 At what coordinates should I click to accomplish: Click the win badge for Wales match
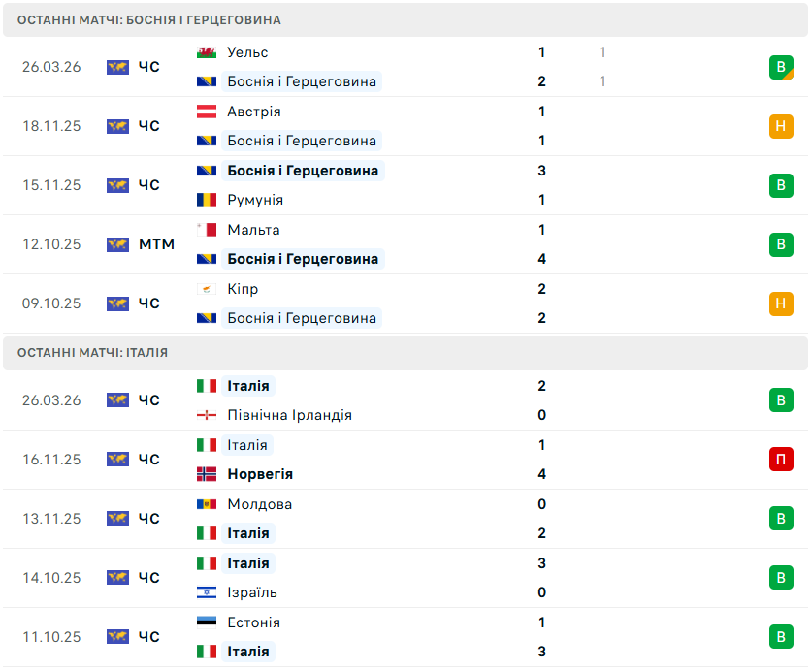point(781,67)
